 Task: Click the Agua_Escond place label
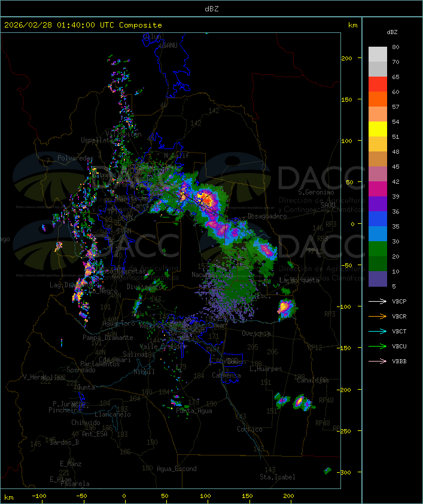click(x=176, y=469)
